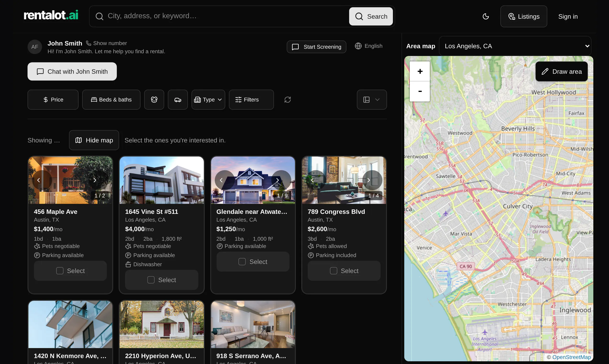
Task: Click Hide map button
Action: coord(94,140)
